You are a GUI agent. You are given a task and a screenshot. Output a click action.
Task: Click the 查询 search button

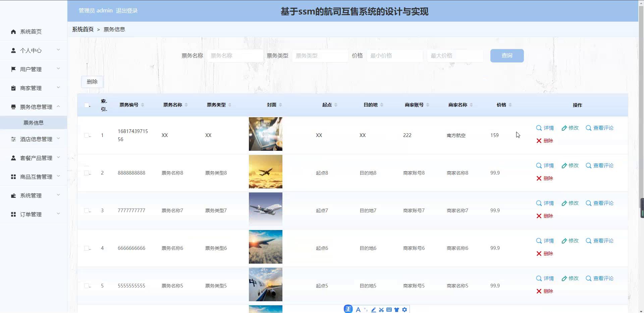point(507,56)
